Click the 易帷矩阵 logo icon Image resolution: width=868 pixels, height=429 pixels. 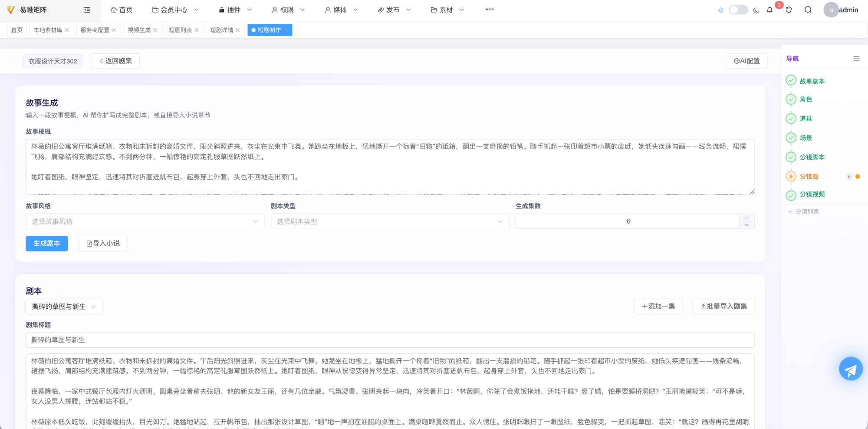point(11,10)
